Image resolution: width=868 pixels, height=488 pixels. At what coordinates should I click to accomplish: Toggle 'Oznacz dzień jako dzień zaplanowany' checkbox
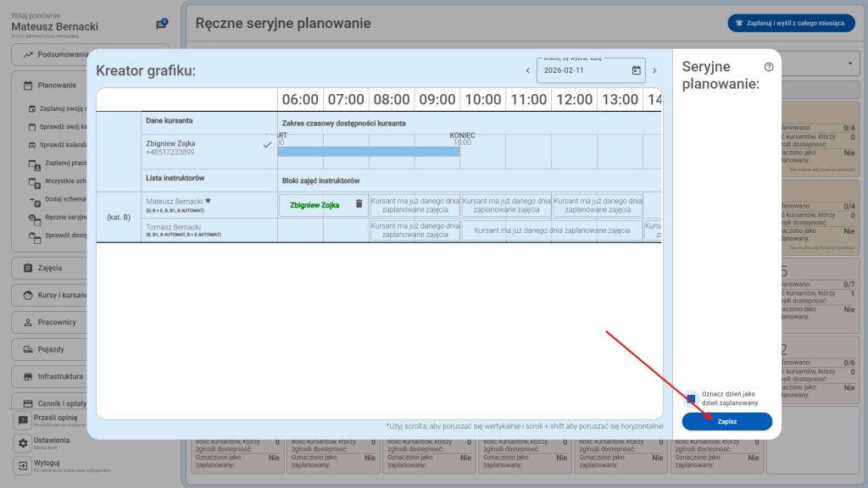point(692,398)
